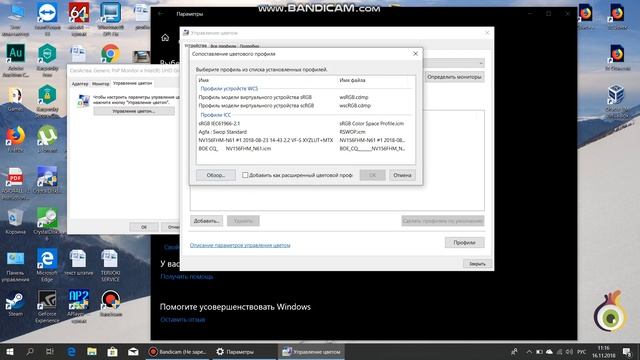Open the Kaspersky icon with the padlock
The height and width of the screenshot is (360, 640).
(x=47, y=95)
